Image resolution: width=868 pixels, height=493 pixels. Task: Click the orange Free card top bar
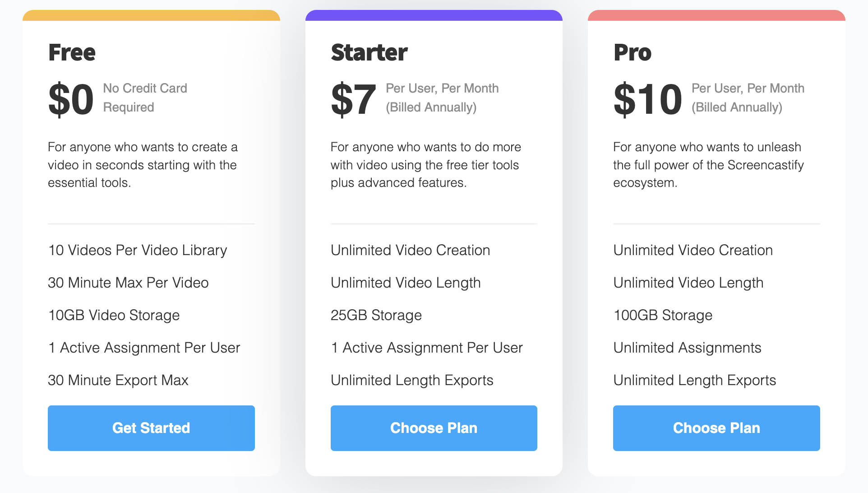click(x=151, y=15)
